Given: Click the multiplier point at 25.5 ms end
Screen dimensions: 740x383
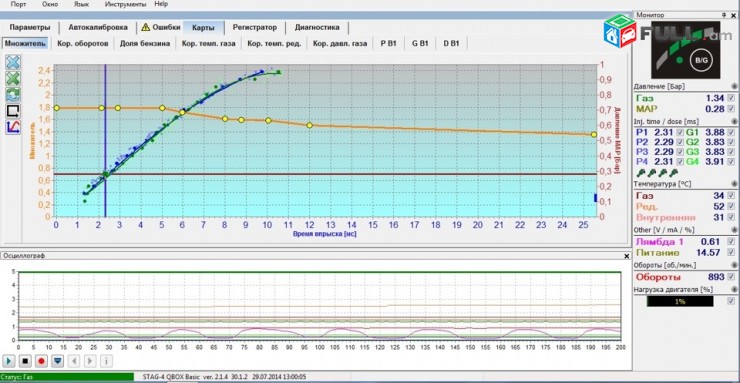Looking at the screenshot, I should 594,134.
